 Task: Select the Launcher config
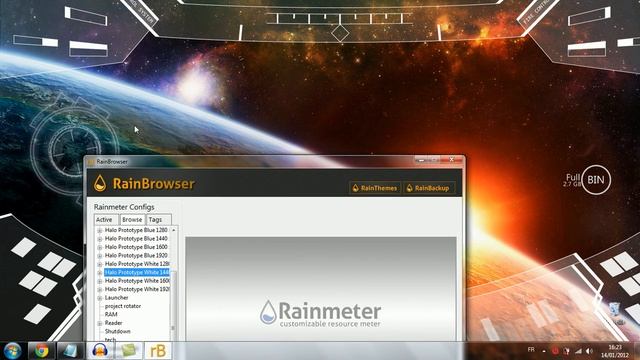[x=116, y=298]
